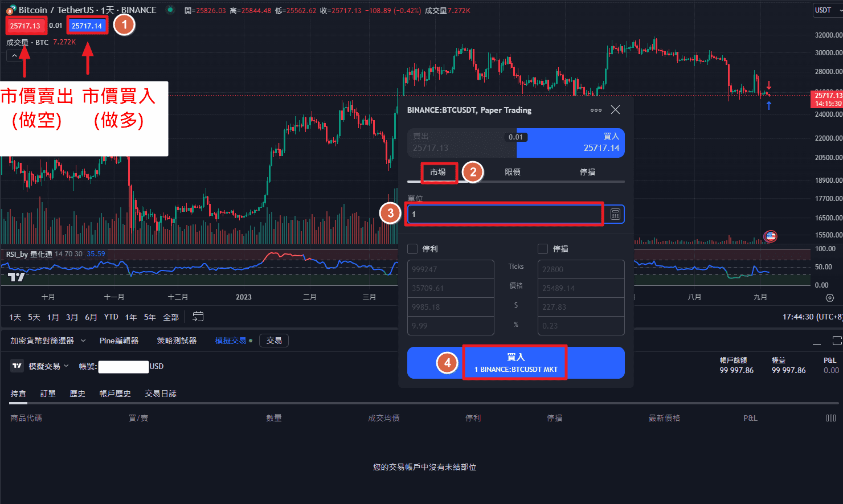Switch to the 歷史 tab
The image size is (843, 504).
[x=77, y=394]
